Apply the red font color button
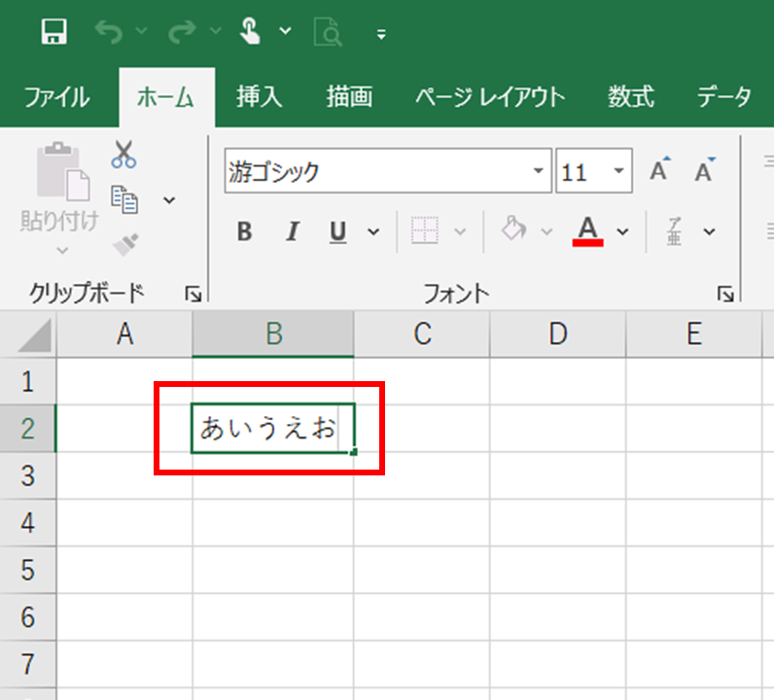This screenshot has height=700, width=774. 587,231
